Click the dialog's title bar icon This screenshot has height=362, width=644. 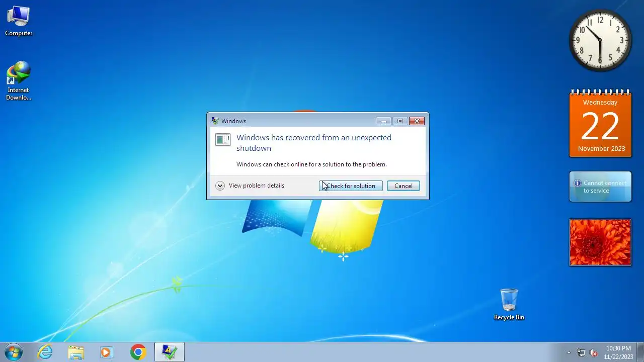[215, 121]
